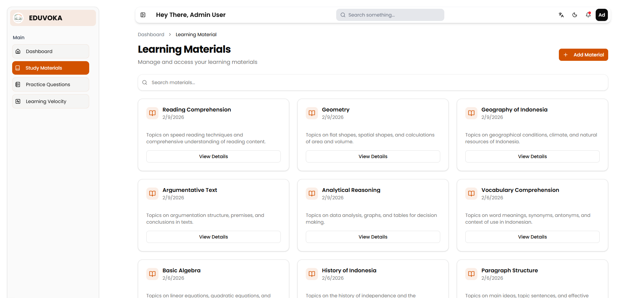Open the Ad user avatar menu
This screenshot has height=298, width=644.
[602, 15]
